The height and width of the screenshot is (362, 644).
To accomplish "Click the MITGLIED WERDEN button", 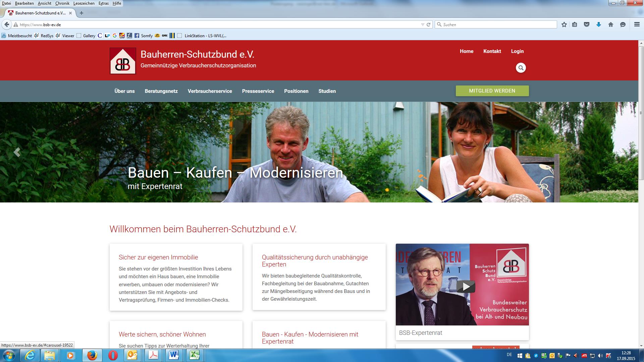I will 492,91.
